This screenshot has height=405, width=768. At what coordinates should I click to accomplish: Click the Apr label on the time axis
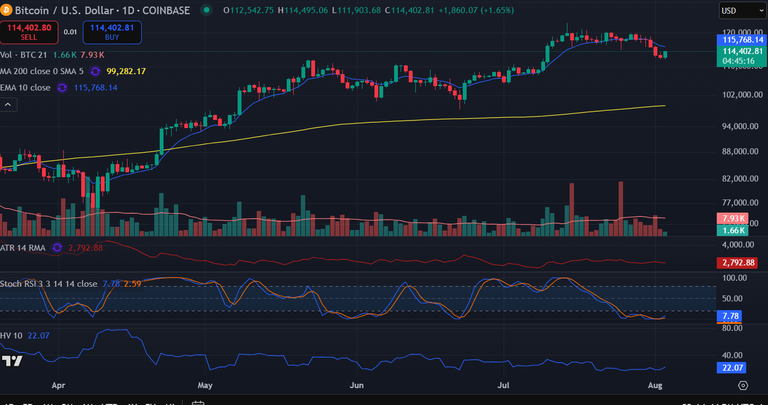(58, 385)
